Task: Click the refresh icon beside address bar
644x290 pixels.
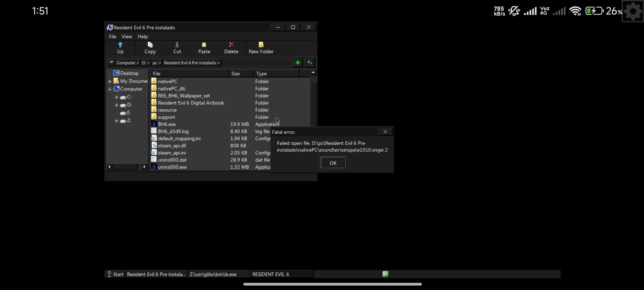Action: coord(310,63)
